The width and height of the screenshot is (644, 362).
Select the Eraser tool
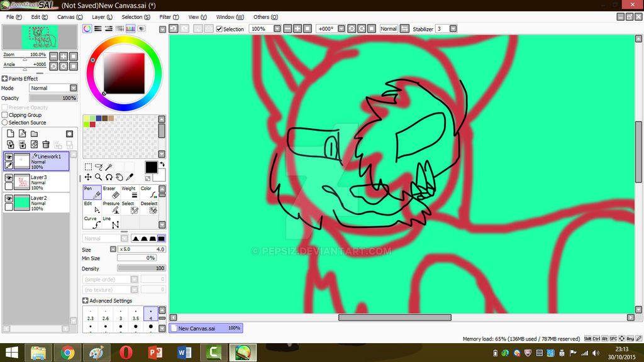click(x=112, y=192)
